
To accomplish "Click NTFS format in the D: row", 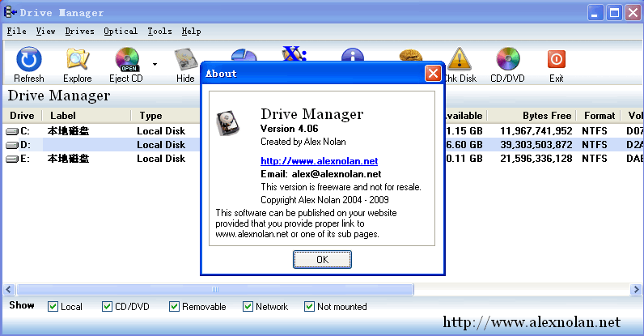I will (x=595, y=145).
